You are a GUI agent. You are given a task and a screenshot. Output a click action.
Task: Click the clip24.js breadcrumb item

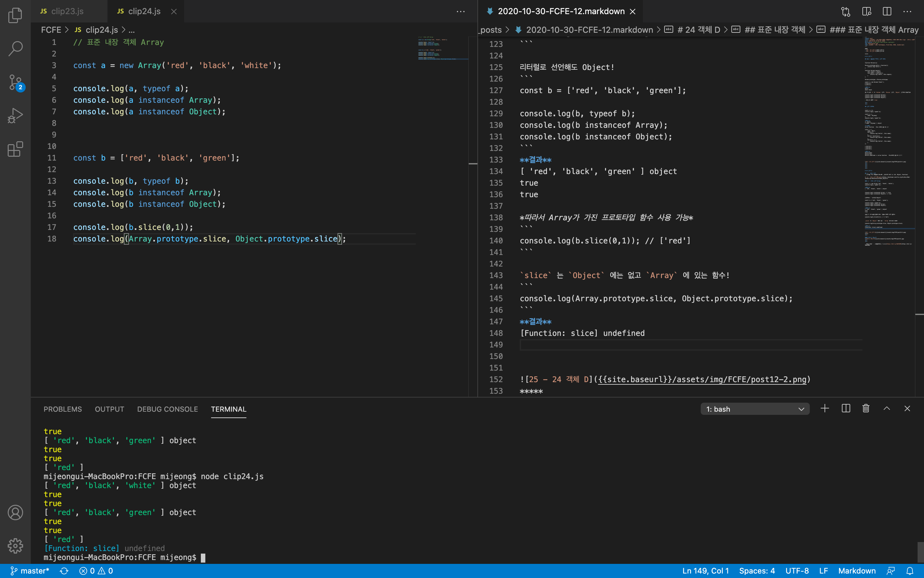tap(97, 30)
